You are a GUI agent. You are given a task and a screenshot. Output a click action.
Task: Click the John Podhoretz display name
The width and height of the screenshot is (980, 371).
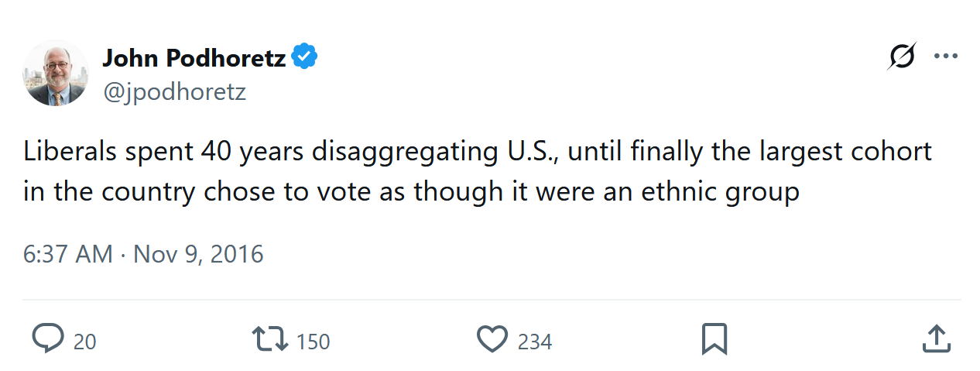tap(194, 57)
